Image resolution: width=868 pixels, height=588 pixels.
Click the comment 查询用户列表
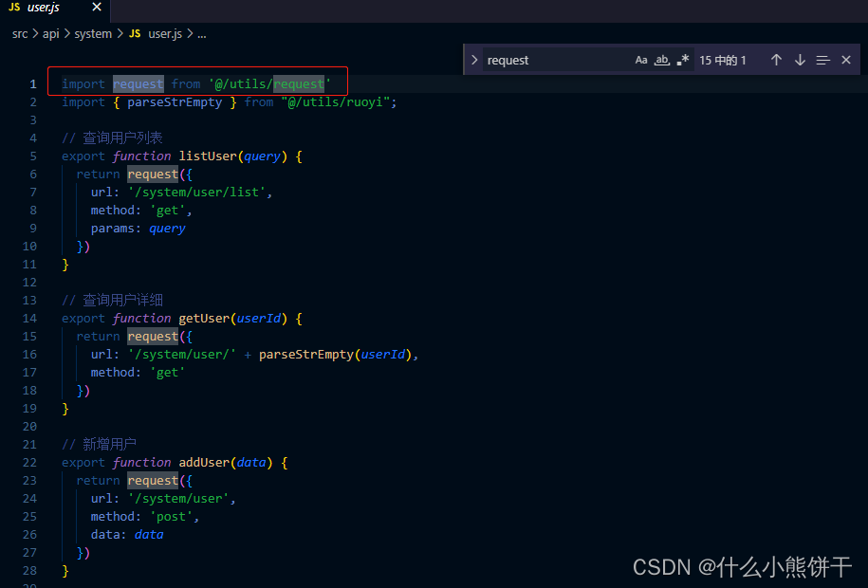pyautogui.click(x=112, y=138)
